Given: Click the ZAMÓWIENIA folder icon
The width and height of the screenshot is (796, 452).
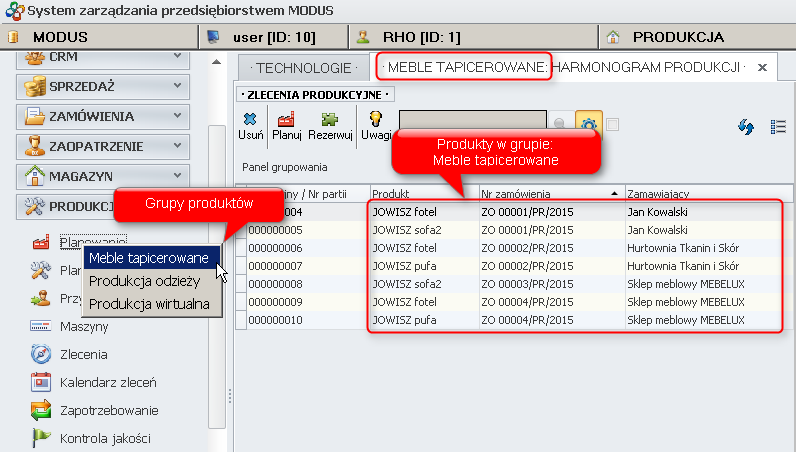Looking at the screenshot, I should click(35, 116).
